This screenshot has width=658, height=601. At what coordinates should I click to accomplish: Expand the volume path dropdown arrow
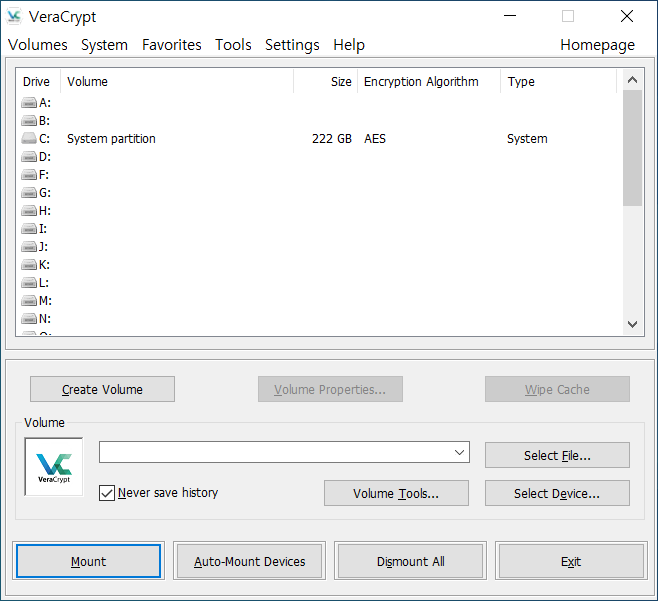(x=459, y=452)
